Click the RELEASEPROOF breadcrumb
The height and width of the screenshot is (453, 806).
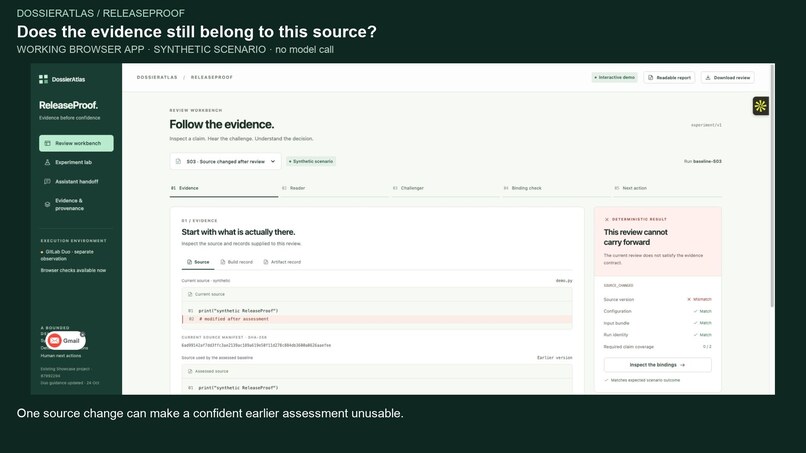[212, 78]
